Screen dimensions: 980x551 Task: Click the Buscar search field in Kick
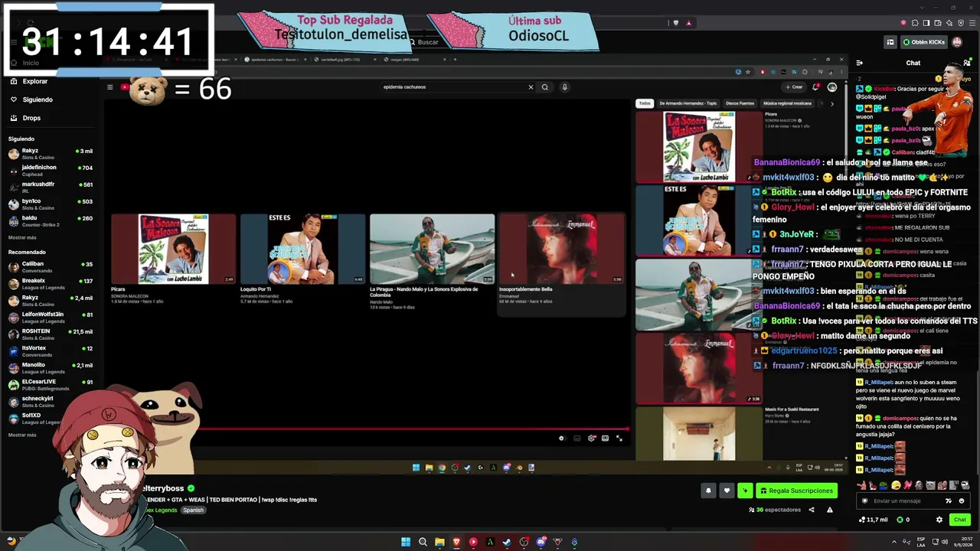click(429, 42)
